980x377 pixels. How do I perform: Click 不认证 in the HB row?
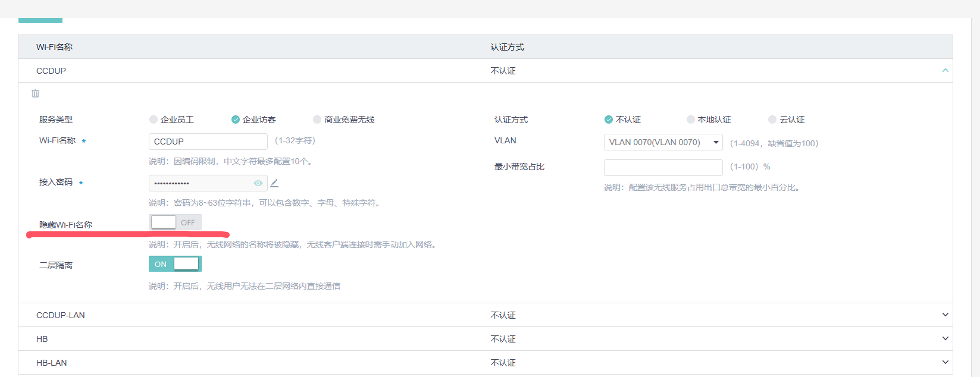click(503, 339)
